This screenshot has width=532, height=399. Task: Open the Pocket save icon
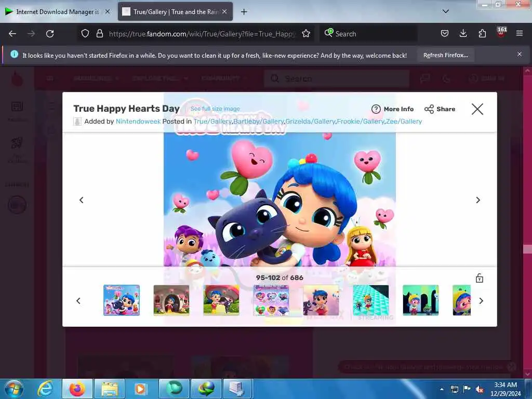click(x=445, y=34)
